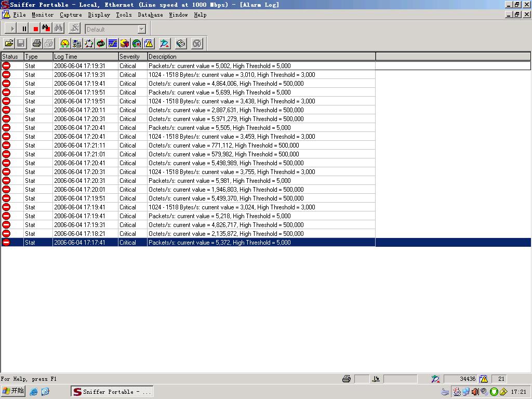This screenshot has height=399, width=532.
Task: Open the Default filter dropdown
Action: point(142,29)
